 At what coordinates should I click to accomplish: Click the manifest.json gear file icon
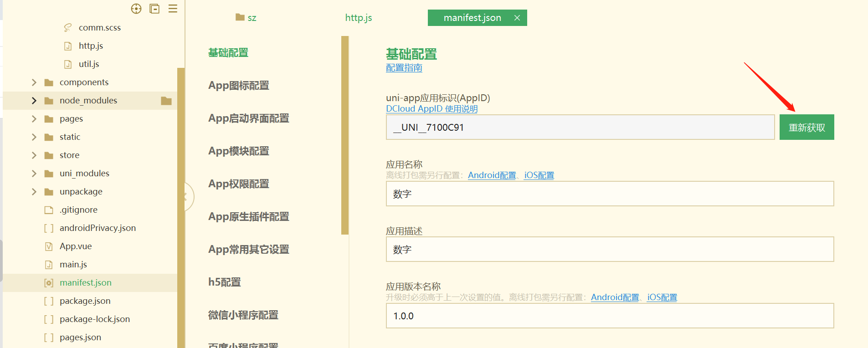coord(49,283)
